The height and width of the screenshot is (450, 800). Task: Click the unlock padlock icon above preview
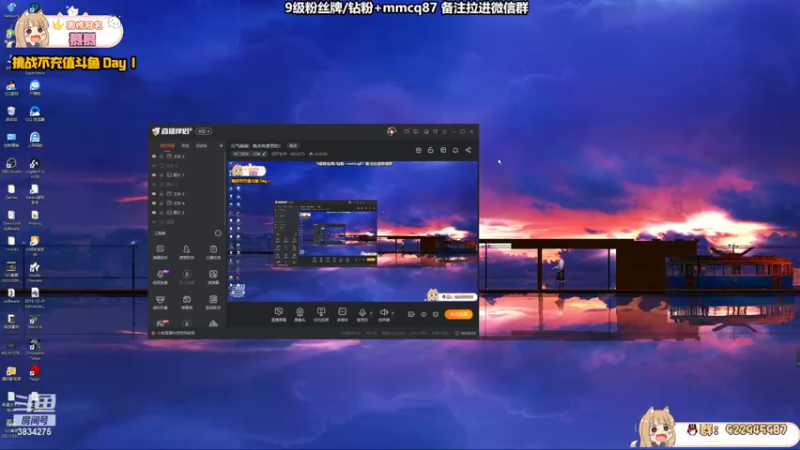431,150
